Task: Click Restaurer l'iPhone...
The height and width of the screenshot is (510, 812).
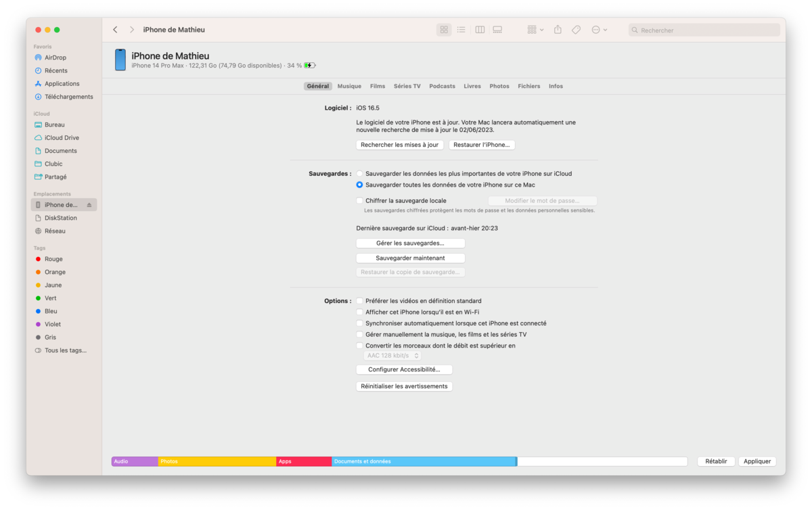Action: [482, 145]
